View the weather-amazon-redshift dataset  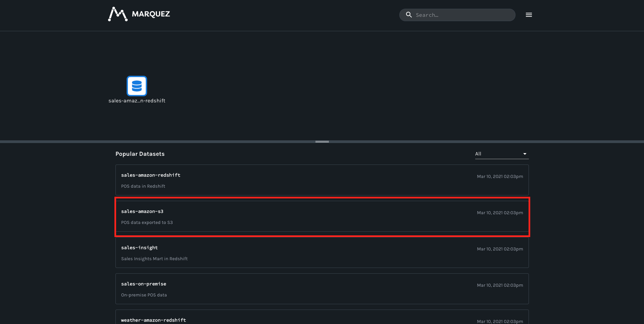pos(154,320)
